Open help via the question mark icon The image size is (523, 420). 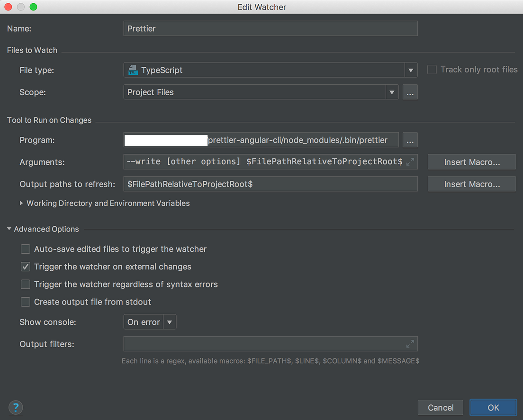click(x=16, y=407)
